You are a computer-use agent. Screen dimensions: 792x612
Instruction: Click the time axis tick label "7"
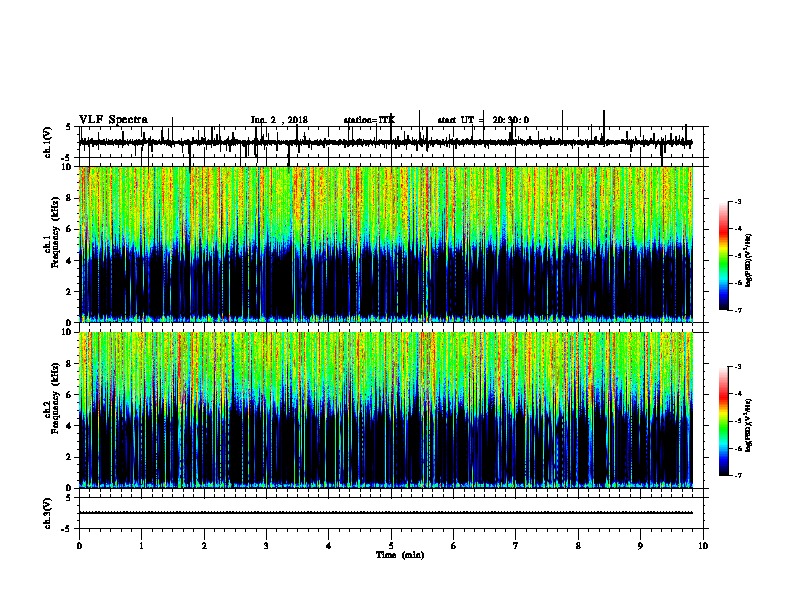pyautogui.click(x=516, y=546)
